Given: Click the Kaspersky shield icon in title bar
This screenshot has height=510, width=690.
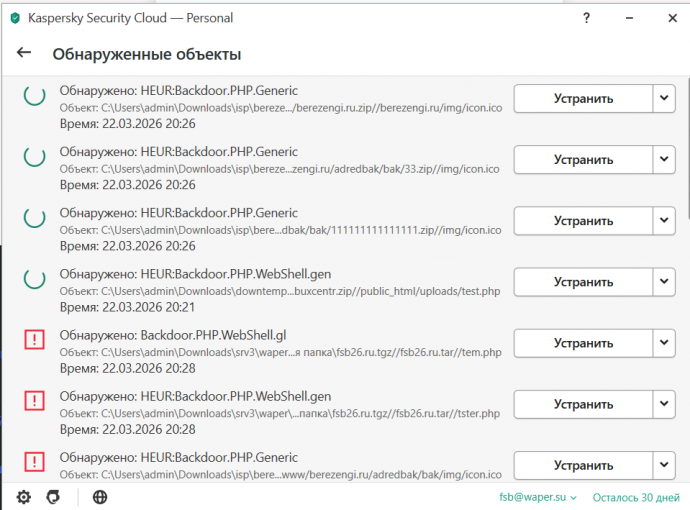Looking at the screenshot, I should tap(14, 17).
